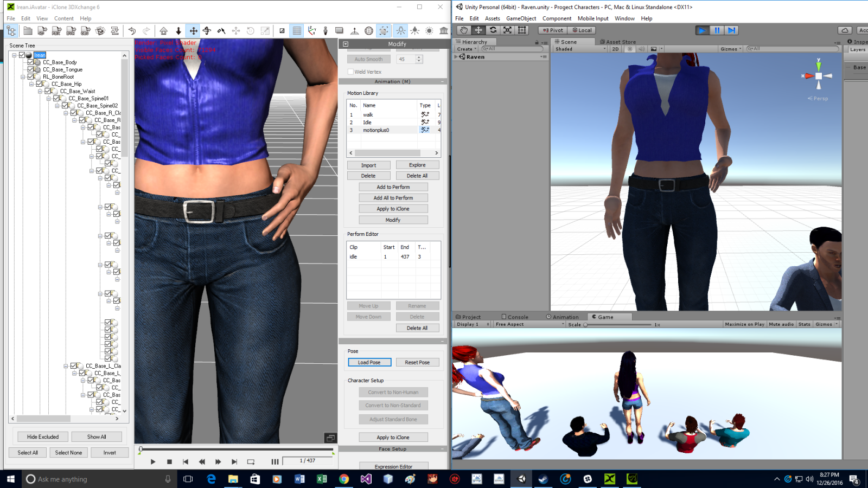Screen dimensions: 868x488
Task: Click the Hide Excluded button
Action: point(43,436)
